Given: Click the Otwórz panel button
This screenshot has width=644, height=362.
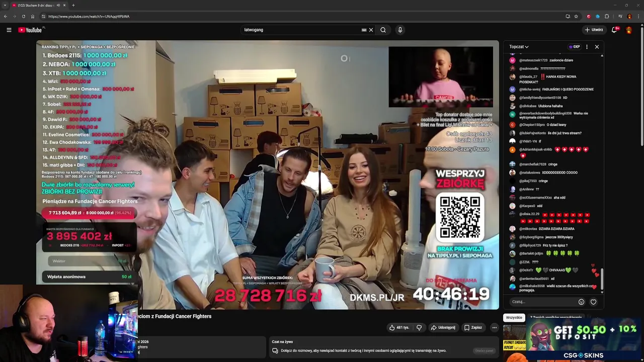Looking at the screenshot, I should click(x=484, y=350).
